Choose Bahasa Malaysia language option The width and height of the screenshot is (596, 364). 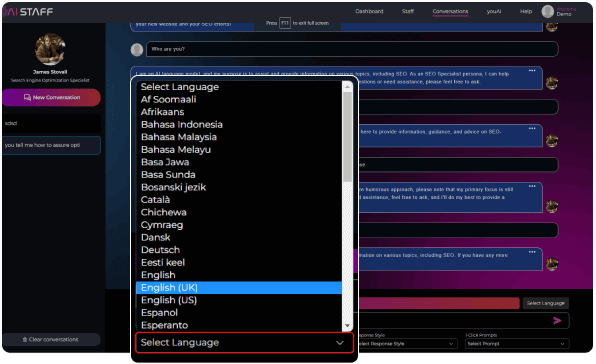click(239, 137)
